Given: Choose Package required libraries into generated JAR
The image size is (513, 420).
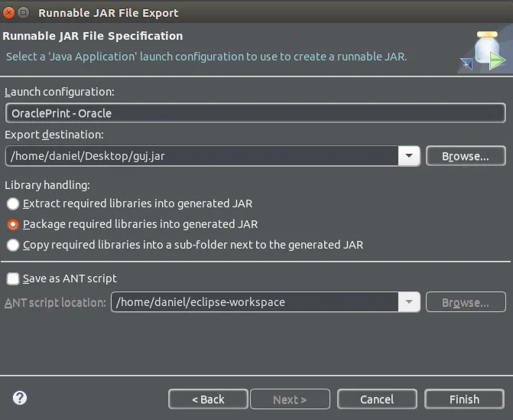Looking at the screenshot, I should click(13, 224).
